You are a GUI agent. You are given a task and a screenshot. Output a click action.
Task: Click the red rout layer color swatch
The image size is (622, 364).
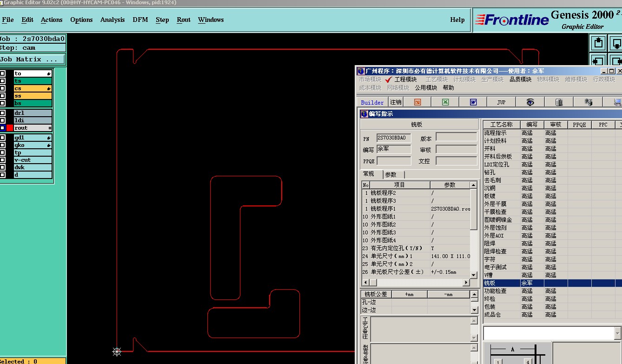click(x=10, y=128)
